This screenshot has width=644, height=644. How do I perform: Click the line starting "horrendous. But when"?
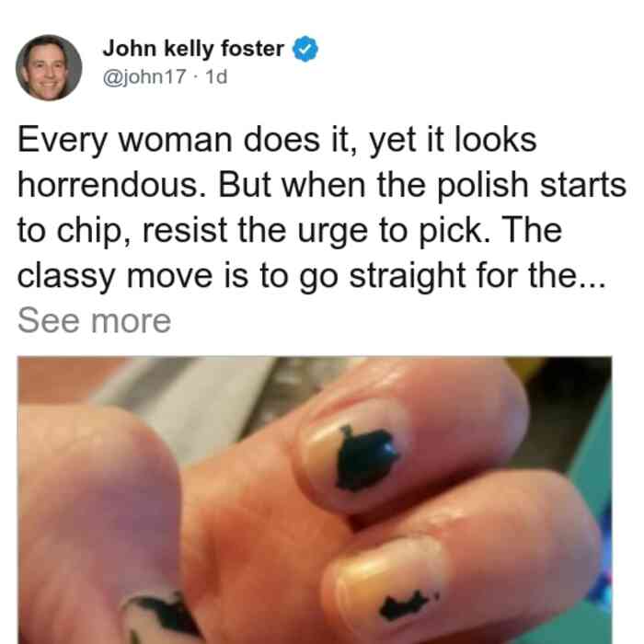[322, 186]
